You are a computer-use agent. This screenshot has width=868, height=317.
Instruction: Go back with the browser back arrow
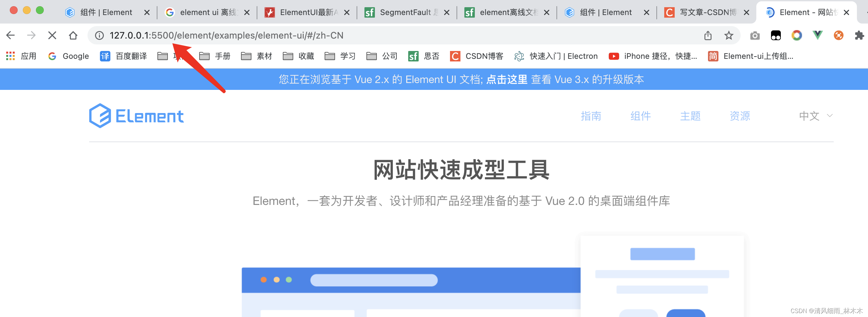click(x=10, y=35)
